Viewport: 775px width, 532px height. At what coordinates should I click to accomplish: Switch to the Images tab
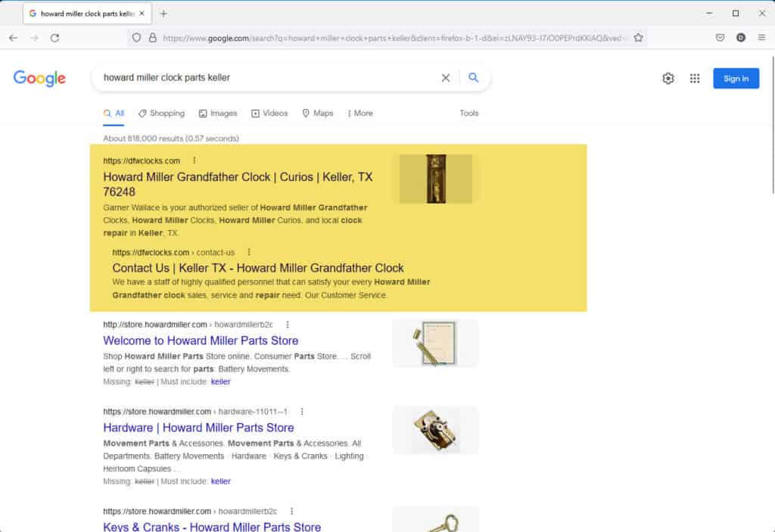[218, 114]
